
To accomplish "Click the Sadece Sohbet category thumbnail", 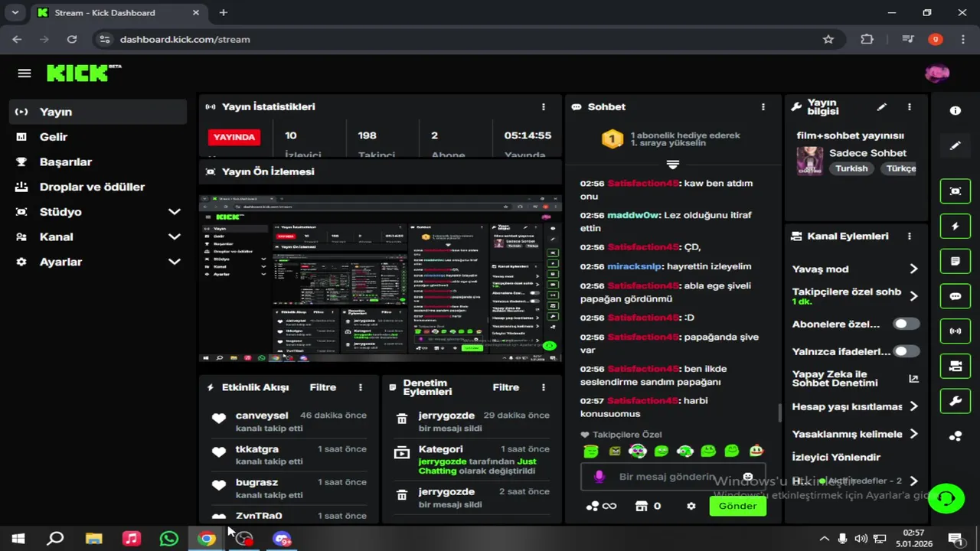I will pos(809,161).
